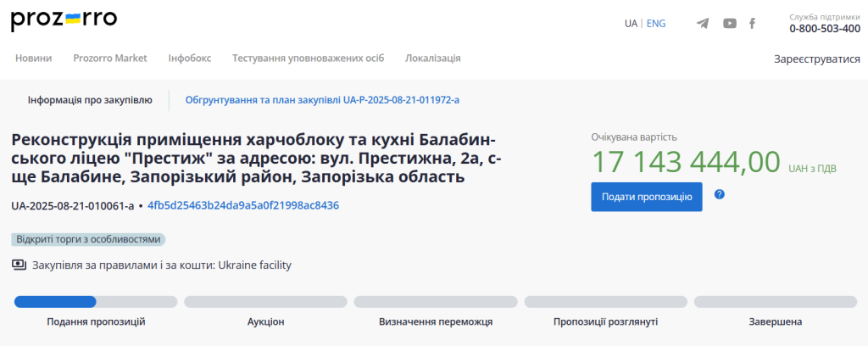
Task: Click the Prozorro logo
Action: click(x=64, y=20)
